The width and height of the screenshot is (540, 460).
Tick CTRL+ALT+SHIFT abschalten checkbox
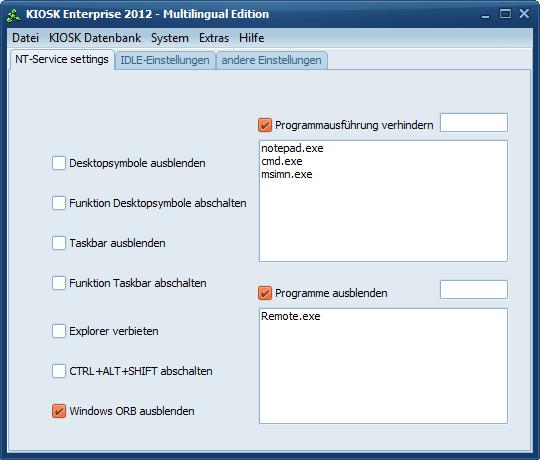pyautogui.click(x=59, y=371)
